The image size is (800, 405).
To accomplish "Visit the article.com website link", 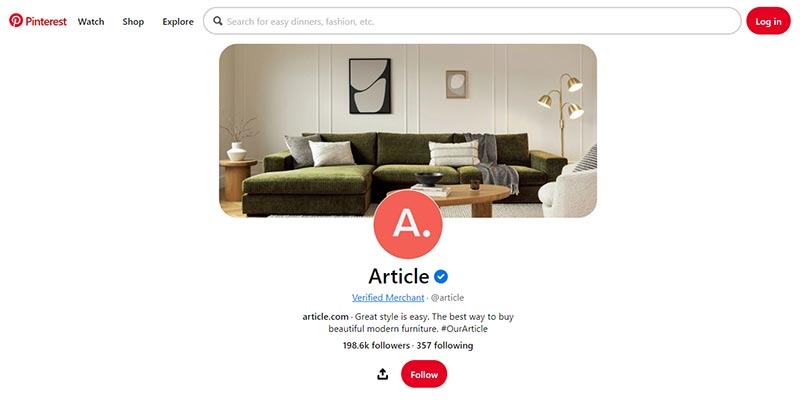I will click(x=326, y=316).
